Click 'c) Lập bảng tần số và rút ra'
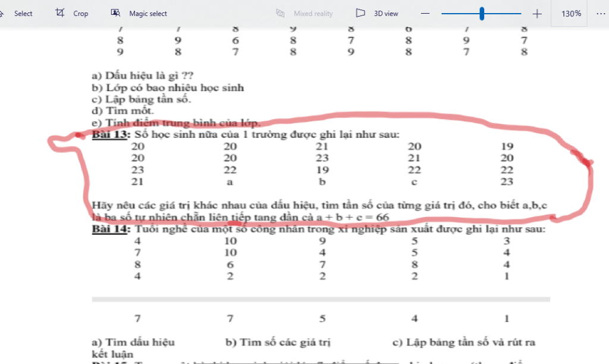609x364 pixels. pos(464,342)
